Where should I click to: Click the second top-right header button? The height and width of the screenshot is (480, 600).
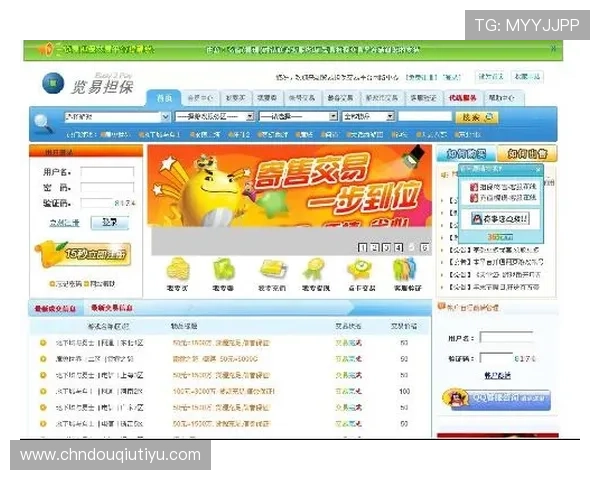tap(527, 77)
